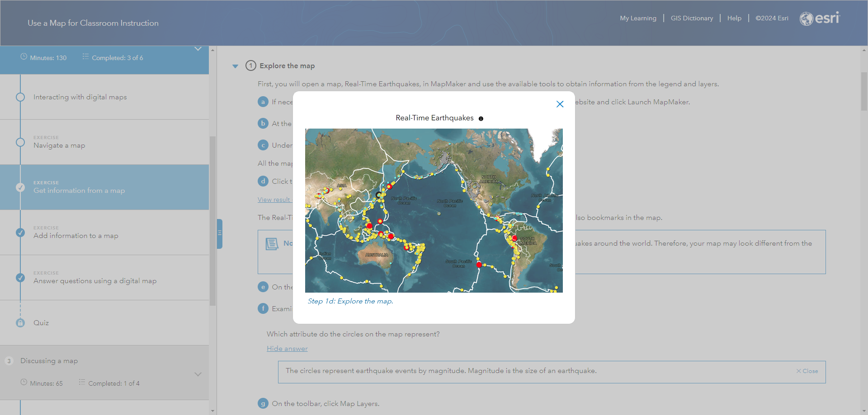Click the note icon in the note box

[272, 244]
